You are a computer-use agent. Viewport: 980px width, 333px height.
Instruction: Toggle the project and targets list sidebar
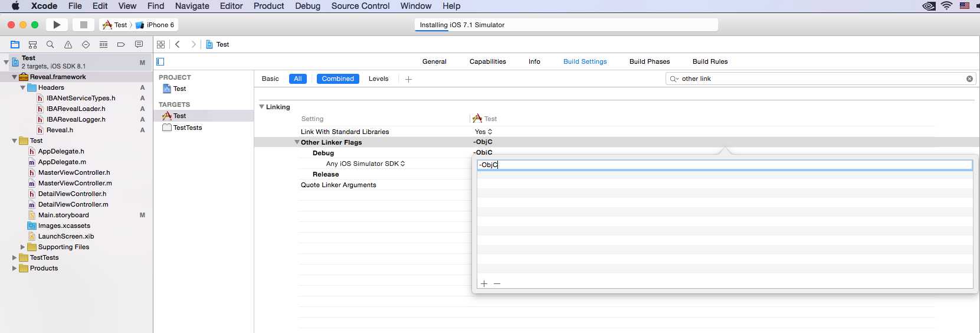160,61
